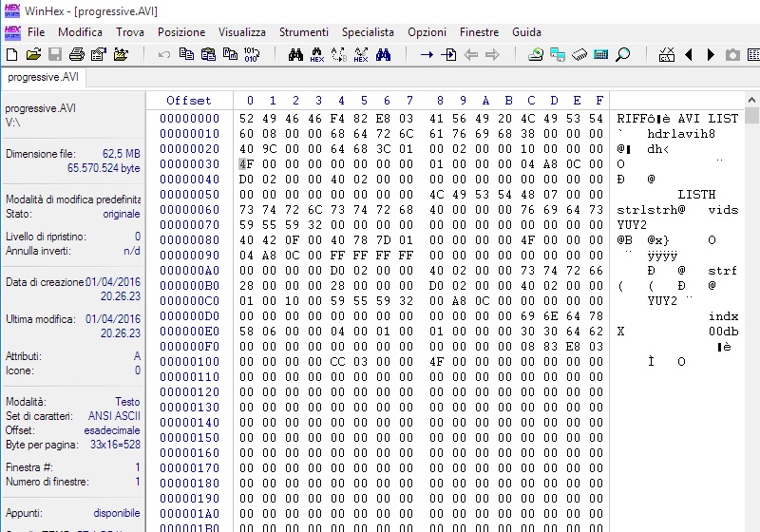This screenshot has width=760, height=532.
Task: Click the Replace Hex Values icon
Action: [x=361, y=54]
